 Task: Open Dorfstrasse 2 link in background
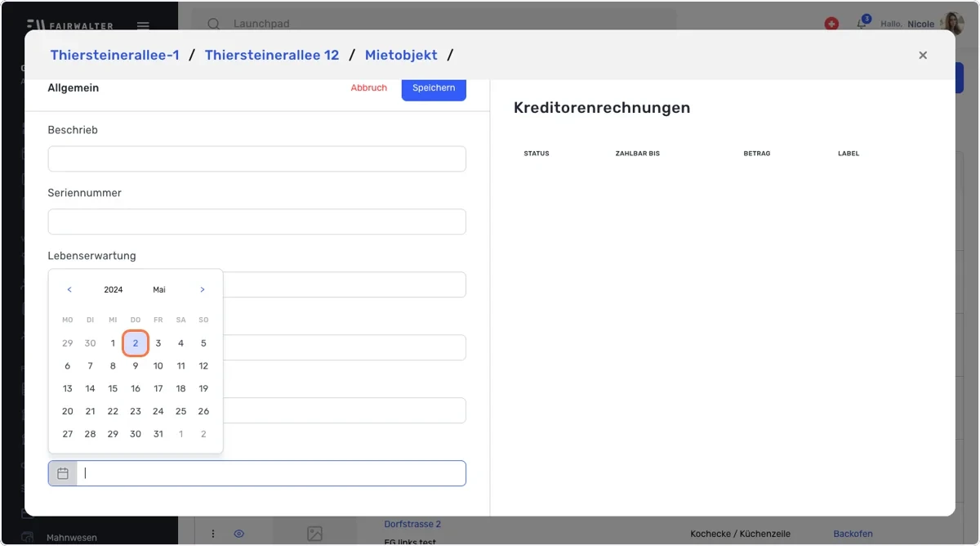(412, 524)
